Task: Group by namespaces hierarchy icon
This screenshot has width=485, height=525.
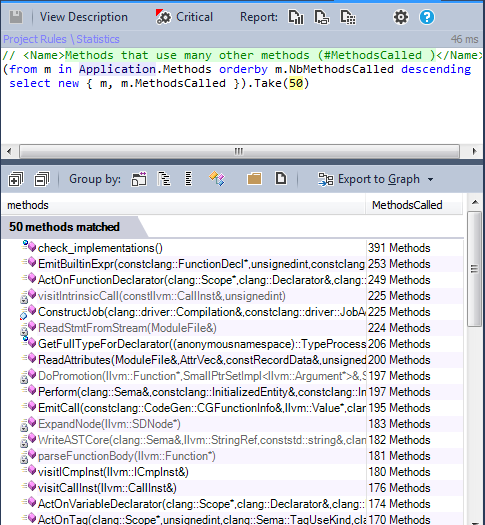Action: [164, 179]
